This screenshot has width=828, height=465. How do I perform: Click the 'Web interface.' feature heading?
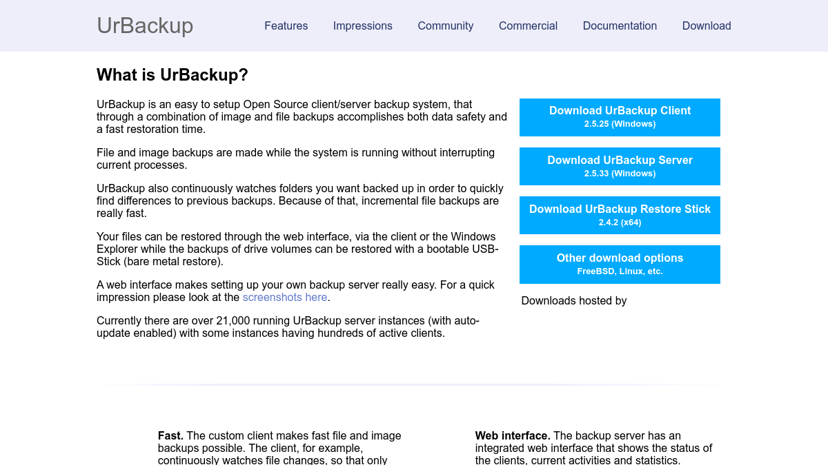tap(512, 435)
